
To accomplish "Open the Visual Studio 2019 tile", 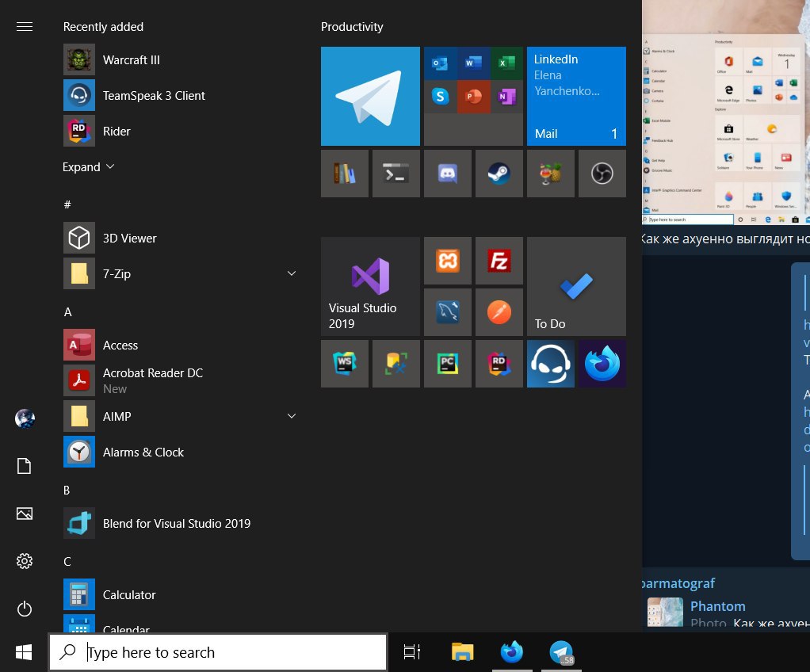I will (x=370, y=286).
